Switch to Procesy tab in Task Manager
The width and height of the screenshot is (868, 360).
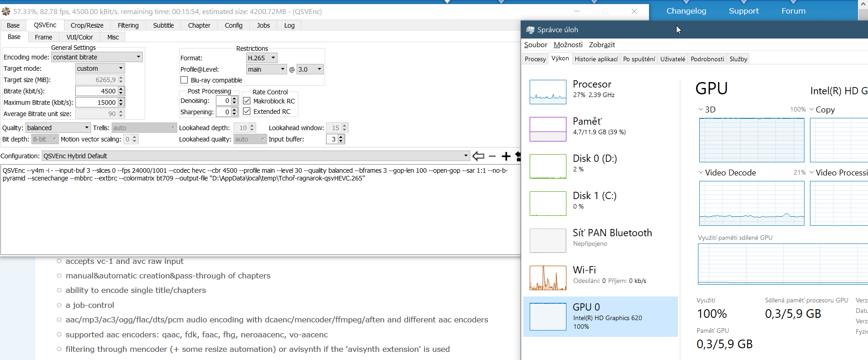coord(535,59)
